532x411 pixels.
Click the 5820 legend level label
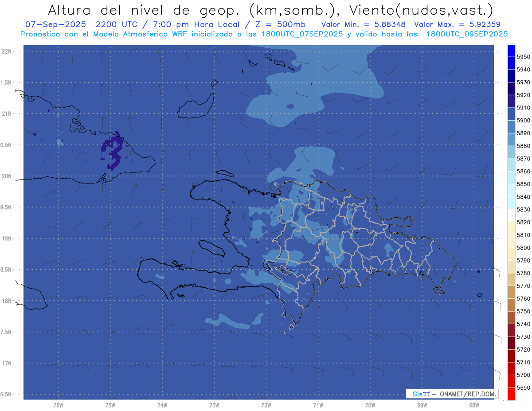click(x=523, y=222)
